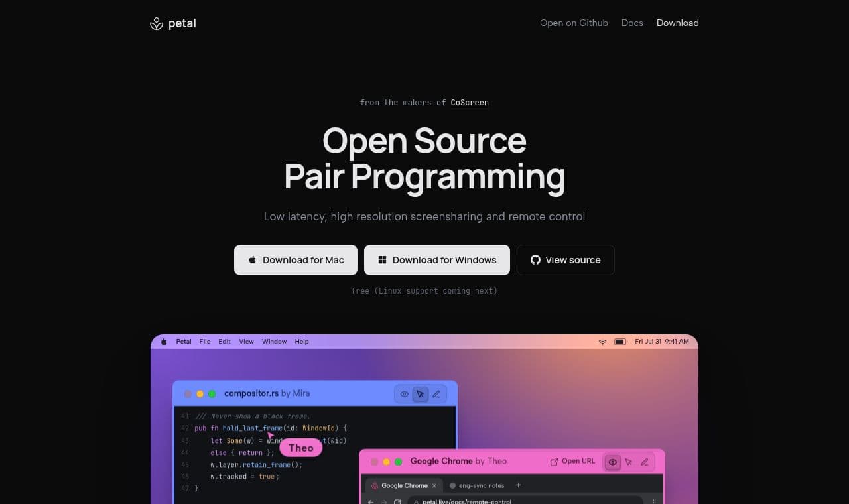Image resolution: width=849 pixels, height=504 pixels.
Task: Click Download in the top navigation
Action: point(677,23)
